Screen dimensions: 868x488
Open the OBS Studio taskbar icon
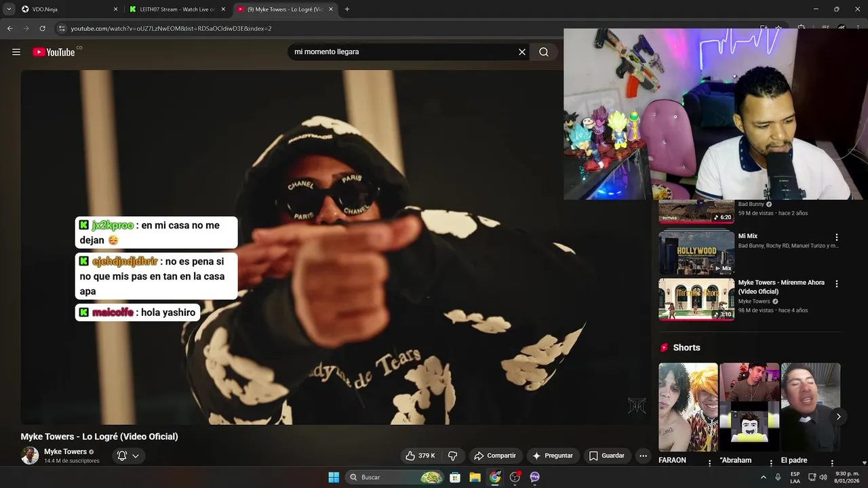515,477
